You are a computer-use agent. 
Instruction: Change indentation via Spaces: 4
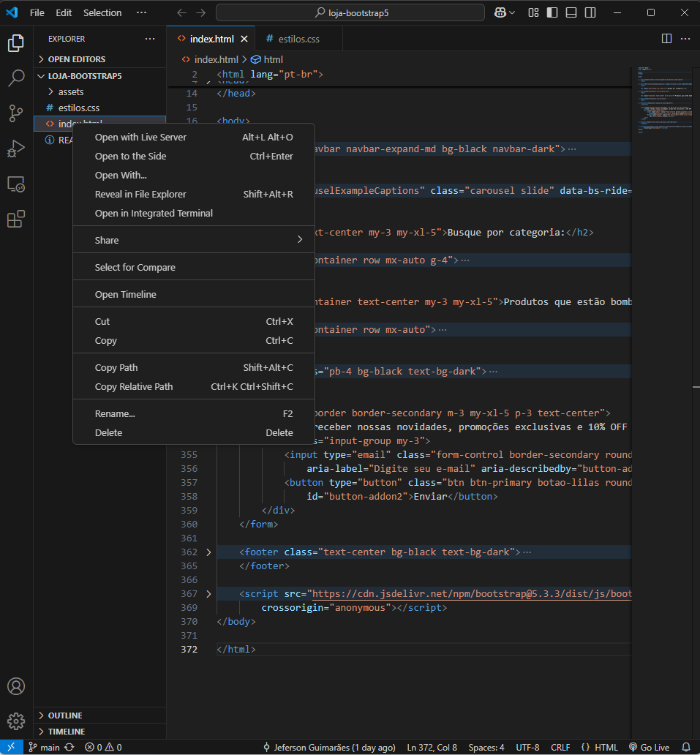[x=486, y=747]
